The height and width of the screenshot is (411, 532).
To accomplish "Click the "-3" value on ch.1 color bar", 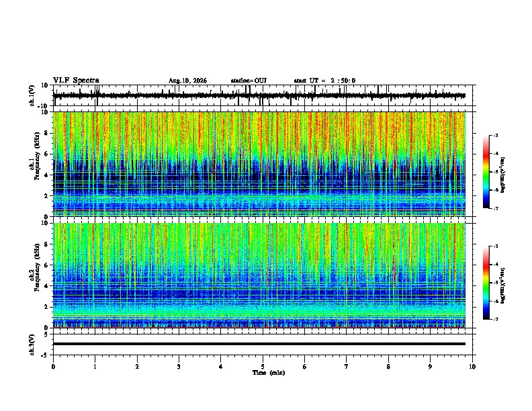I will coord(496,136).
